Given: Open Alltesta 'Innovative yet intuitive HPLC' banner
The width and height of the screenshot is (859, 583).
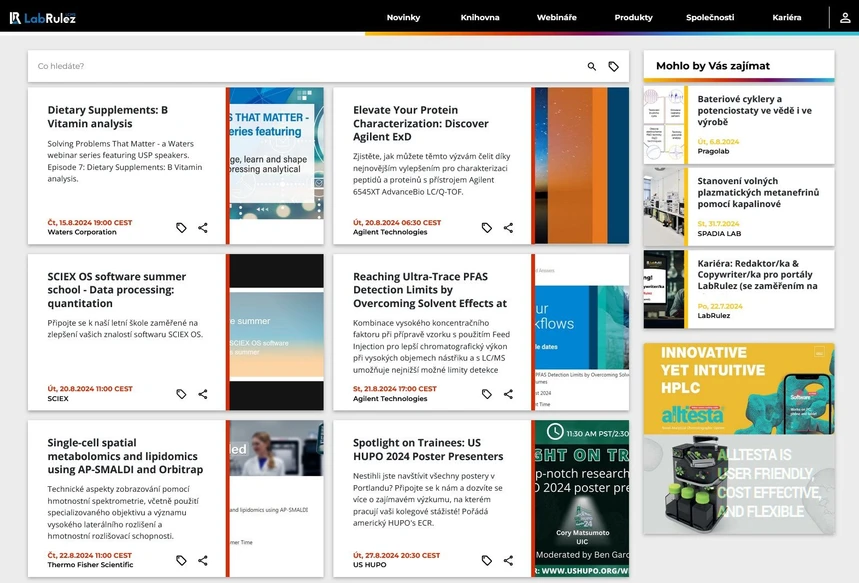Looking at the screenshot, I should click(x=739, y=389).
